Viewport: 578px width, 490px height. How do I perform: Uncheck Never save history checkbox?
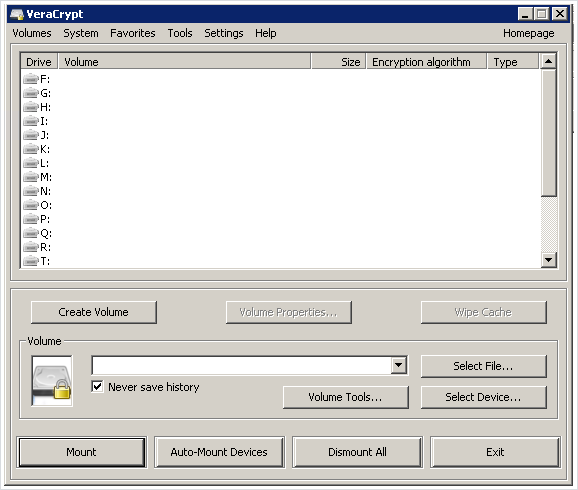97,386
